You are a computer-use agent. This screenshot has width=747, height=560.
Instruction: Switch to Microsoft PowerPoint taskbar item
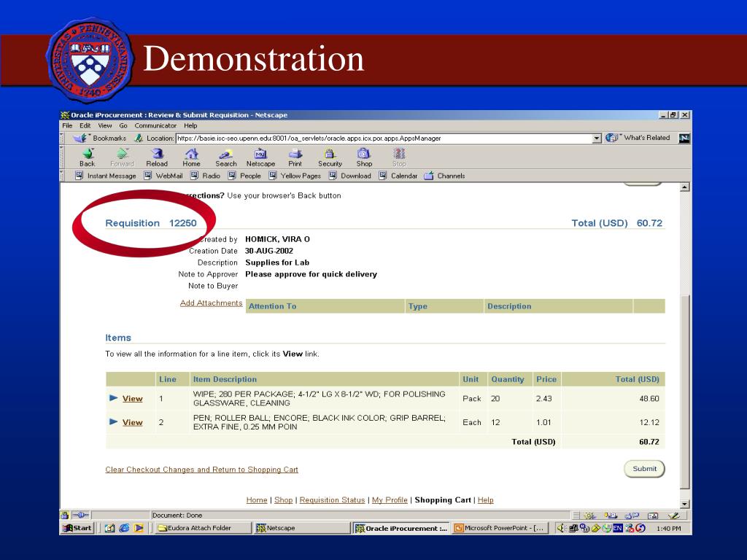(500, 528)
